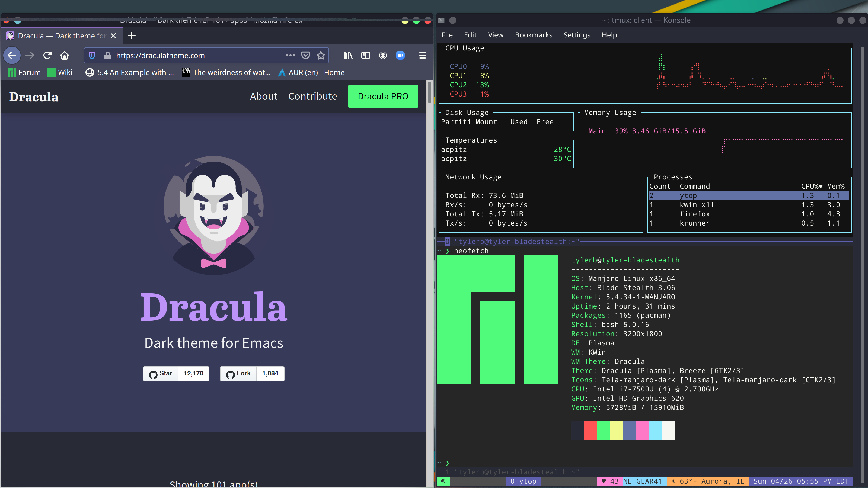
Task: Select the kwin_x11 process row
Action: tap(749, 205)
